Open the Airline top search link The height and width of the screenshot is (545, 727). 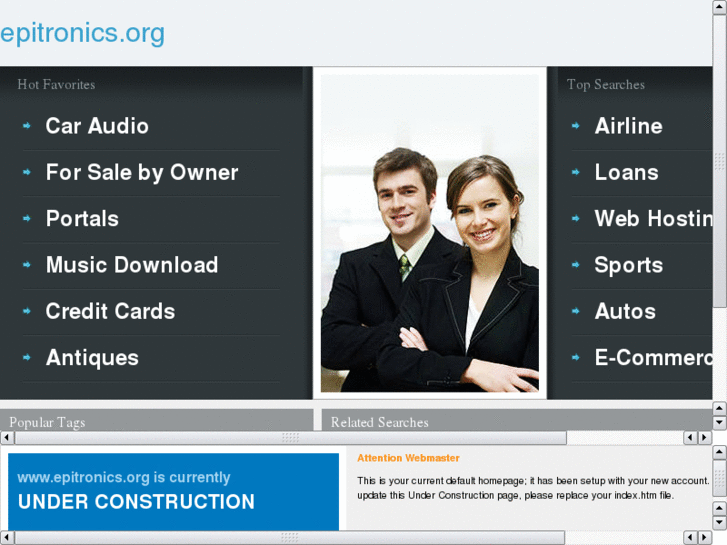coord(628,126)
